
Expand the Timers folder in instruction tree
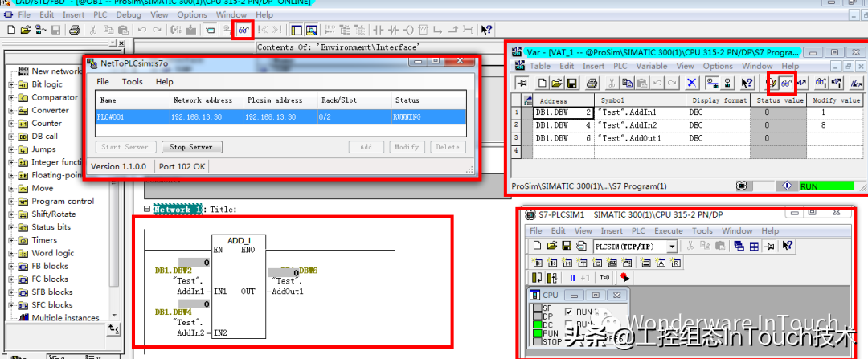tap(11, 240)
